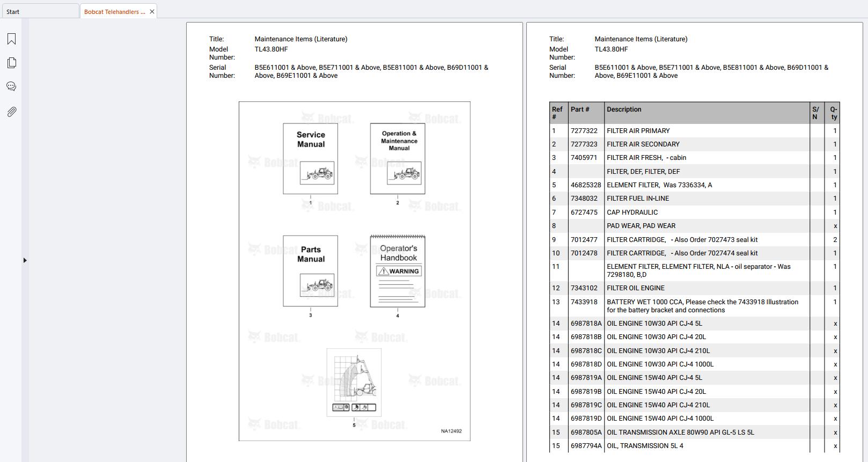The image size is (868, 462).
Task: Select part number 6987818C
Action: 586,351
